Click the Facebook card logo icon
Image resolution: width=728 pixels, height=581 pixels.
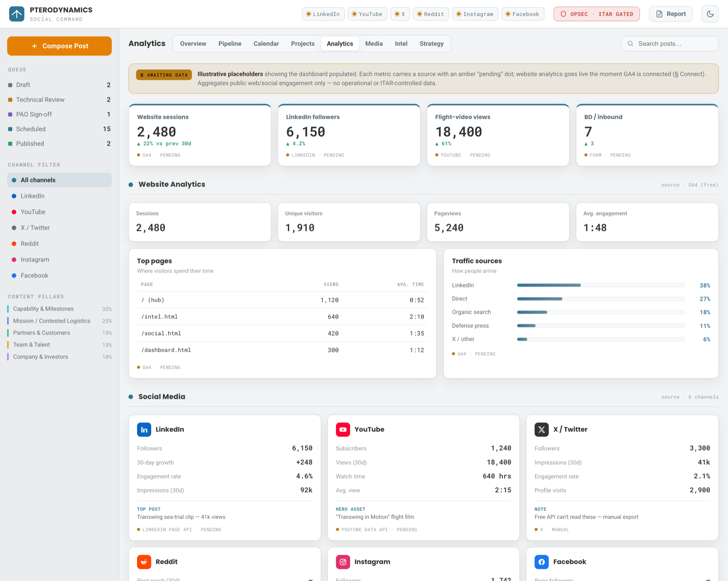542,562
